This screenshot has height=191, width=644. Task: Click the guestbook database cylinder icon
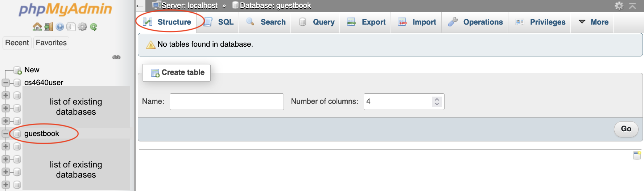pyautogui.click(x=17, y=133)
